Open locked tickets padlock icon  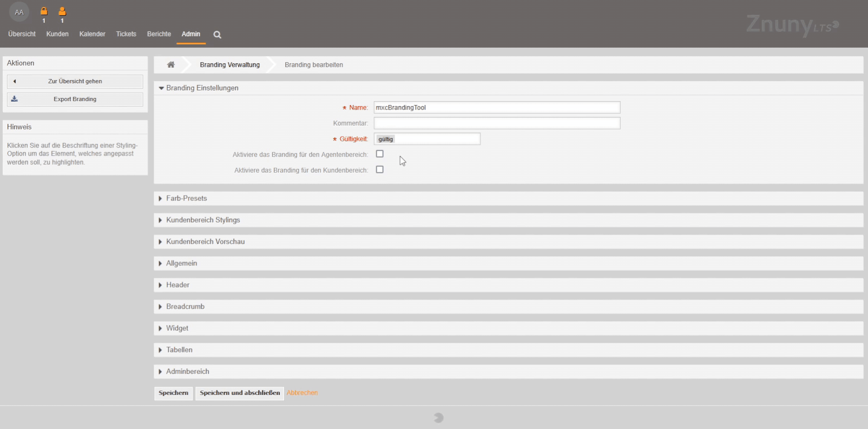coord(44,11)
